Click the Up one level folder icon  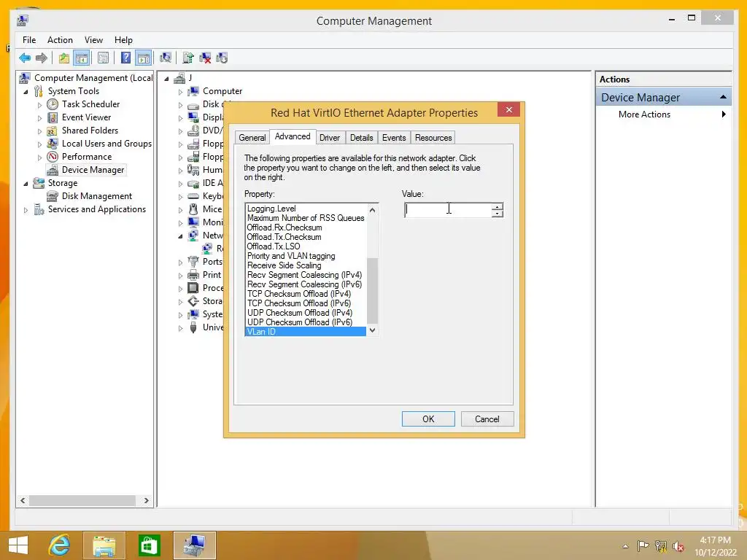click(x=64, y=58)
